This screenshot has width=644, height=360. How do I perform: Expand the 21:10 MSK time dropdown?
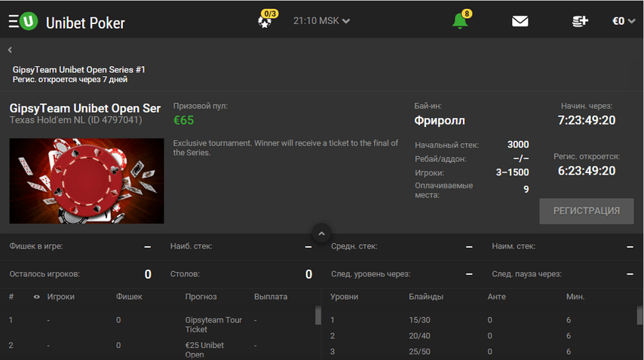tap(321, 21)
